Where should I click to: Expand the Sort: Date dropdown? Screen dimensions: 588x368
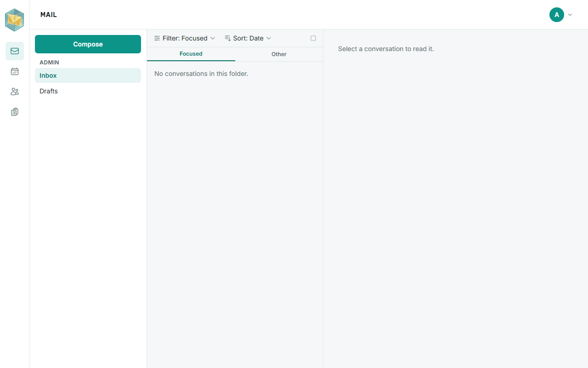[248, 38]
